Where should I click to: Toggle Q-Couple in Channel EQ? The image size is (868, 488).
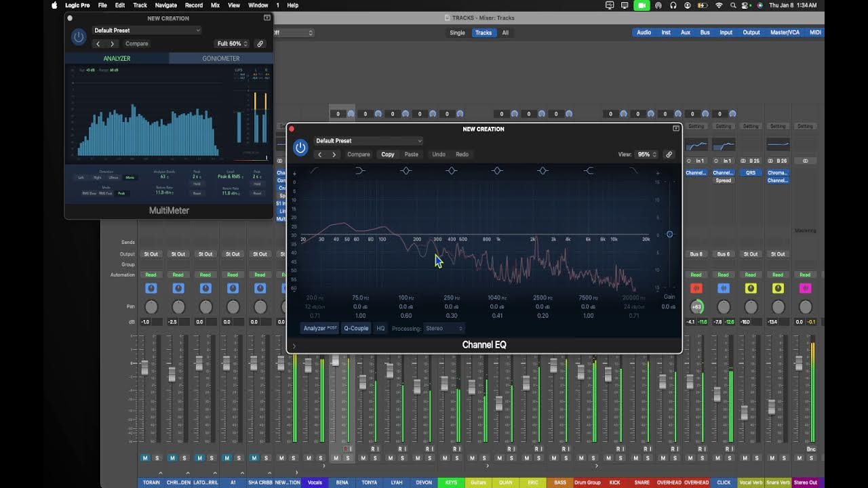click(356, 328)
